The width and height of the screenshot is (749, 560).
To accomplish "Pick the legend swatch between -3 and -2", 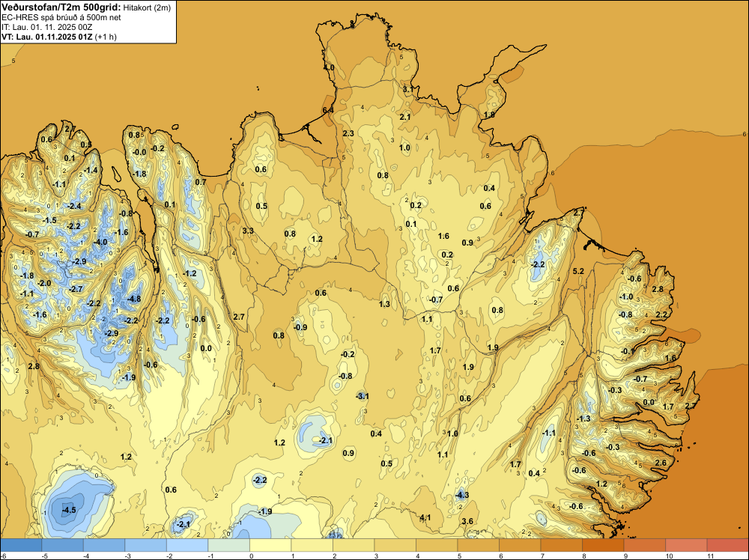I will pyautogui.click(x=146, y=545).
